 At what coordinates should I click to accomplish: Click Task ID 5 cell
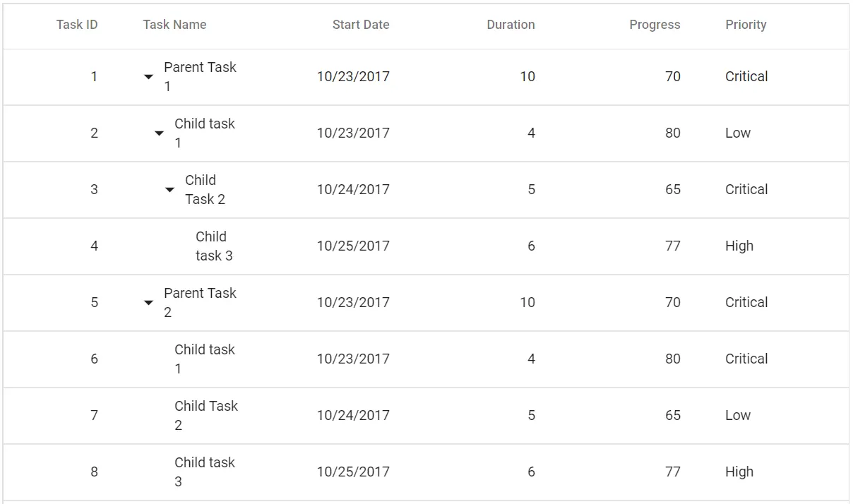[x=94, y=303]
